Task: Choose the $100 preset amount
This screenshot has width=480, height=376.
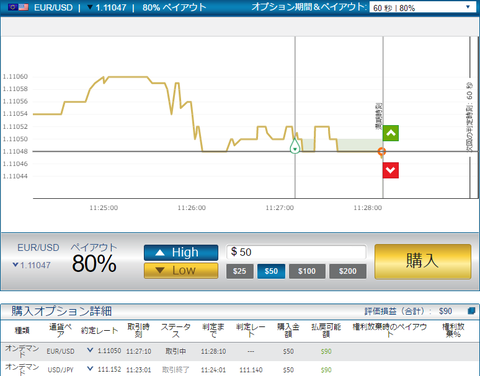Action: tap(307, 271)
